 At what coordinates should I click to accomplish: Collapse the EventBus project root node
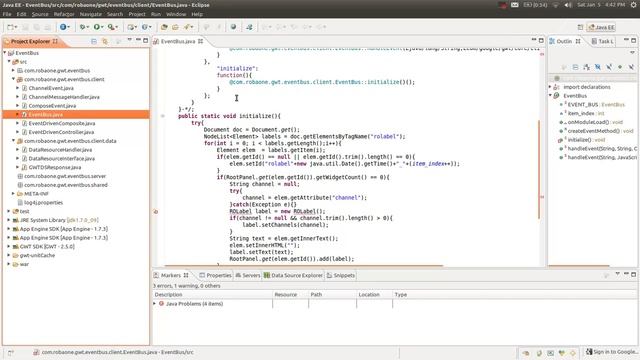point(5,53)
